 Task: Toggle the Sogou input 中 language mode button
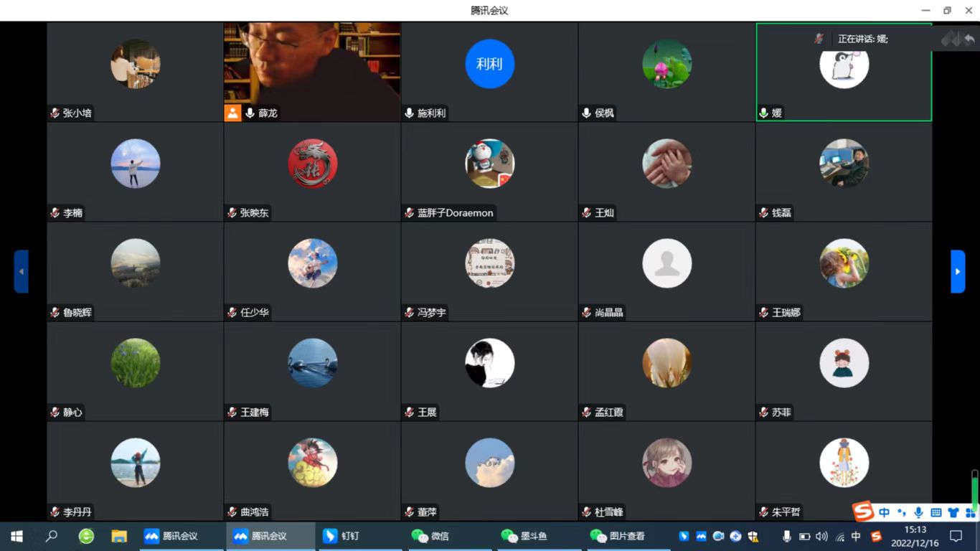point(884,512)
